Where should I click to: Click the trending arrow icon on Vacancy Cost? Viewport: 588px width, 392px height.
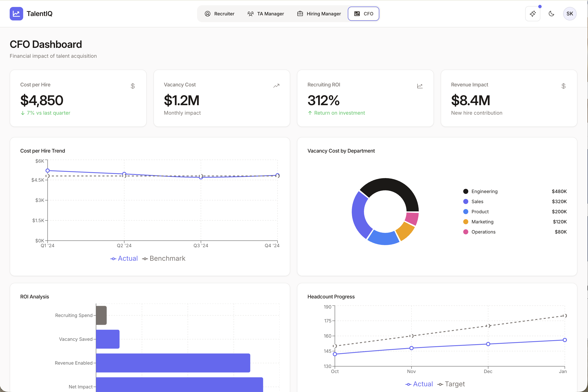276,86
